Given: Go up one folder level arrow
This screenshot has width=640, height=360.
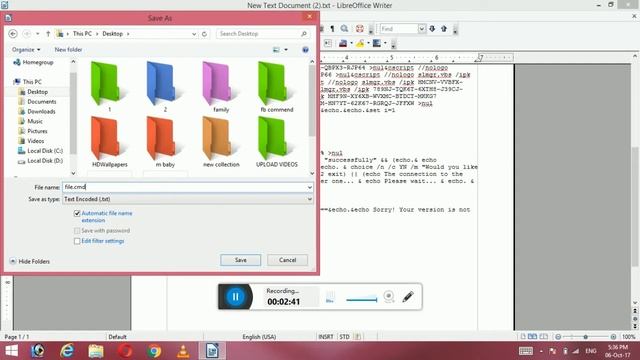Looking at the screenshot, I should point(48,34).
